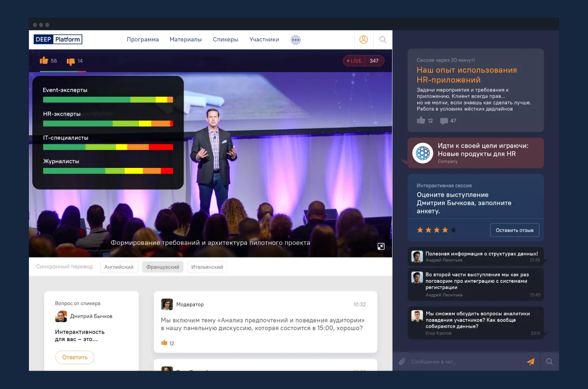
Task: Select English simultaneous translation
Action: tap(119, 267)
